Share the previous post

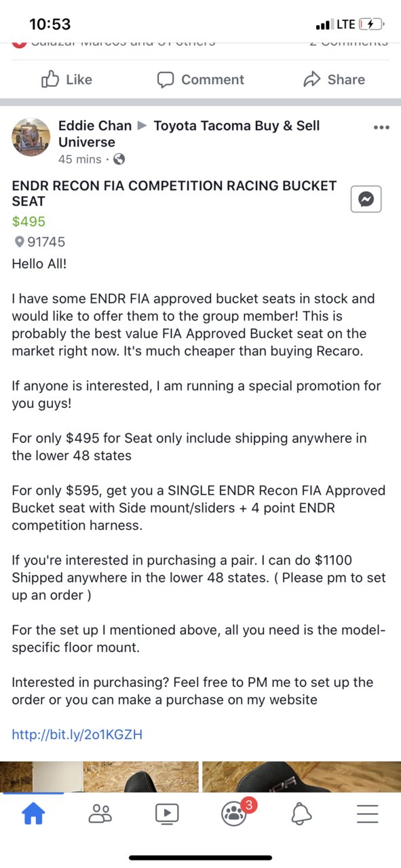(x=334, y=79)
